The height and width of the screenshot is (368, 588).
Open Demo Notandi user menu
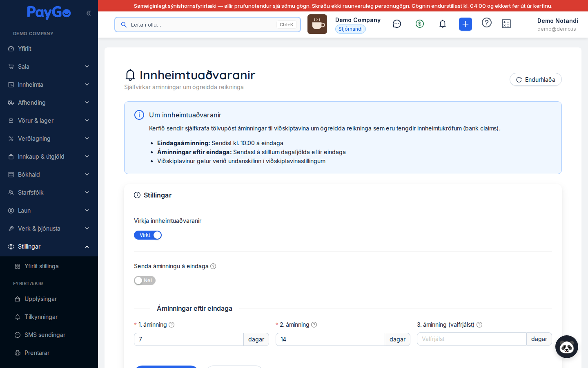point(557,25)
